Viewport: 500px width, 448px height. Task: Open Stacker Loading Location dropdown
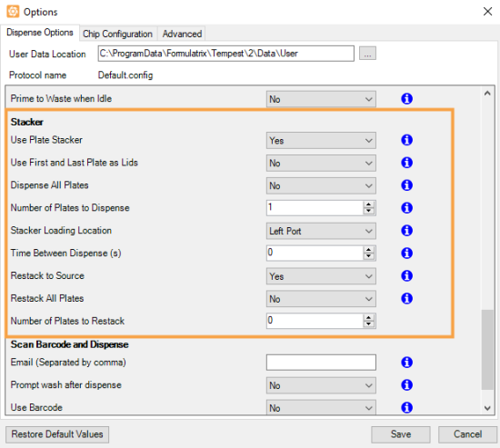pos(321,231)
